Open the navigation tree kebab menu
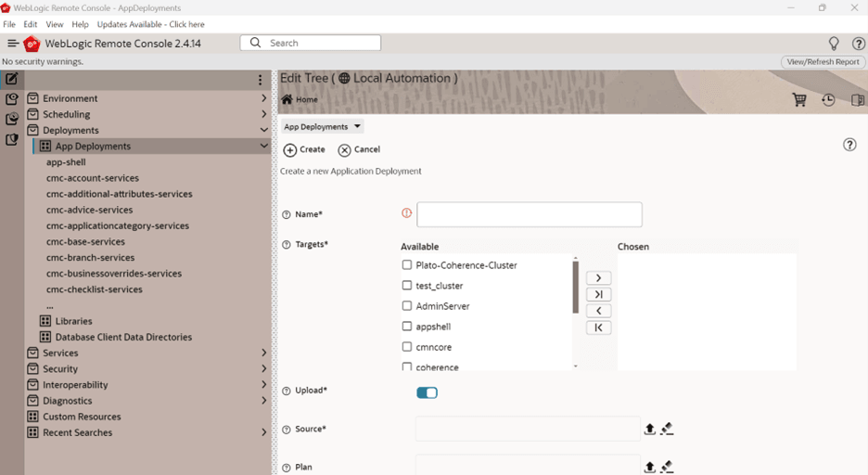The width and height of the screenshot is (868, 475). coord(260,80)
